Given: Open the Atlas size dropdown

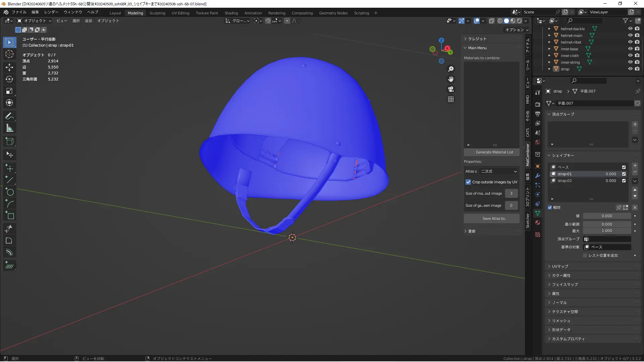Looking at the screenshot, I should pos(498,171).
